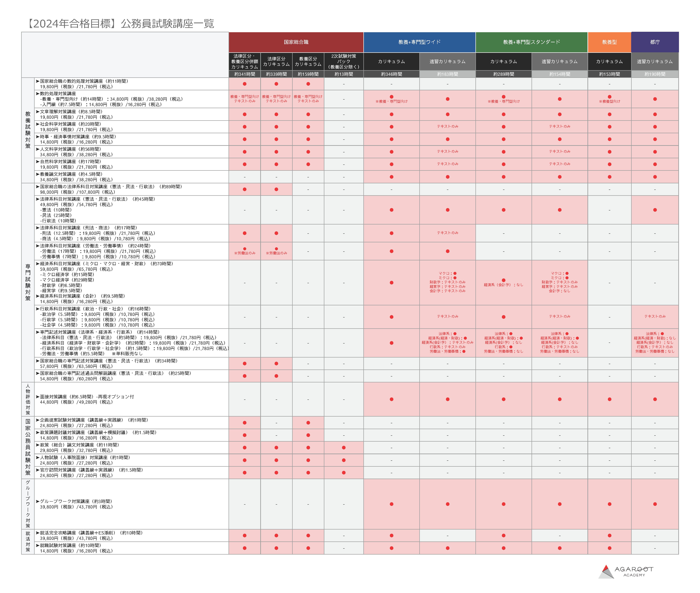The image size is (700, 593).
Task: Expand 数的処理対策講座 row arrow
Action: click(38, 93)
